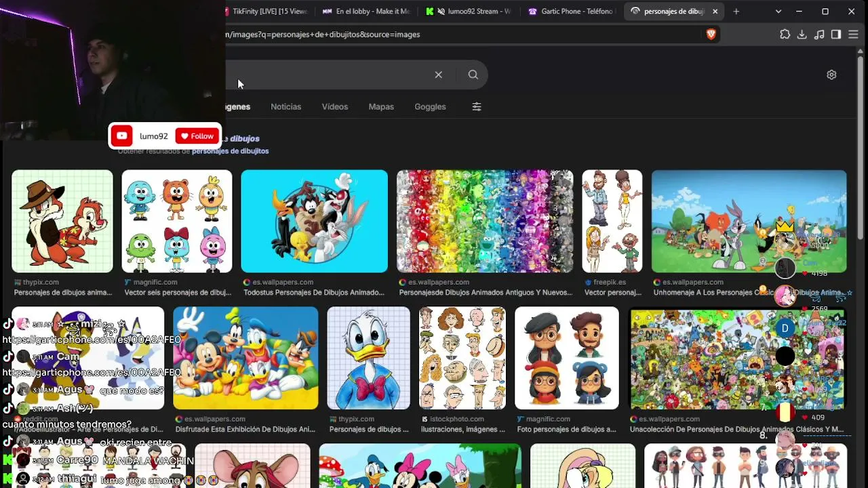Open the Looney Tunes blue circle thumbnail
Screen dimensions: 868x488
point(314,221)
